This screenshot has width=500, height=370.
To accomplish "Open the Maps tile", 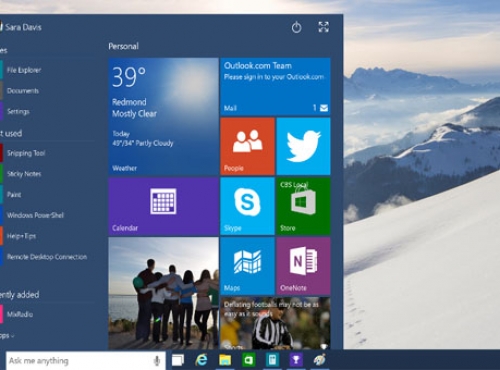I will pos(247,266).
